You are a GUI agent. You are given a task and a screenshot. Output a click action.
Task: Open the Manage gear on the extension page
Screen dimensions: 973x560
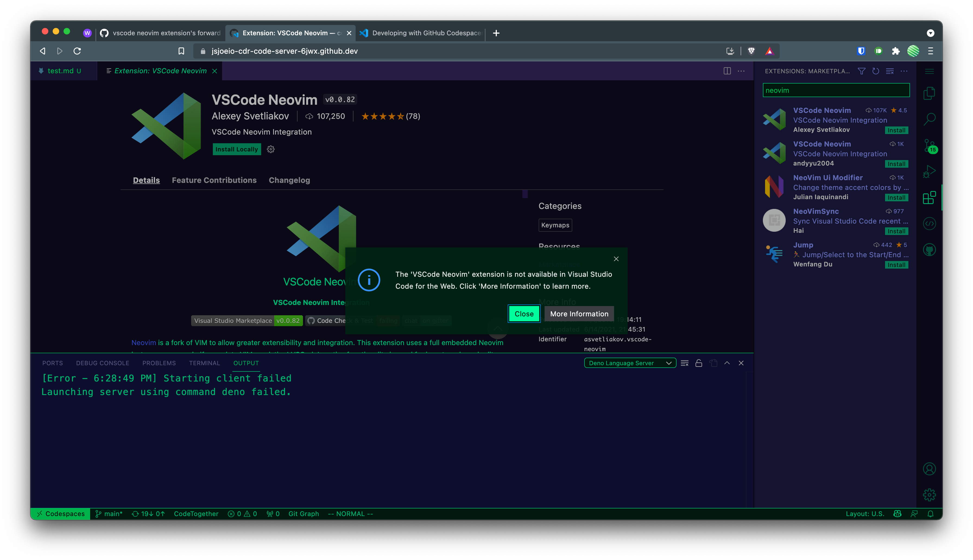click(270, 149)
